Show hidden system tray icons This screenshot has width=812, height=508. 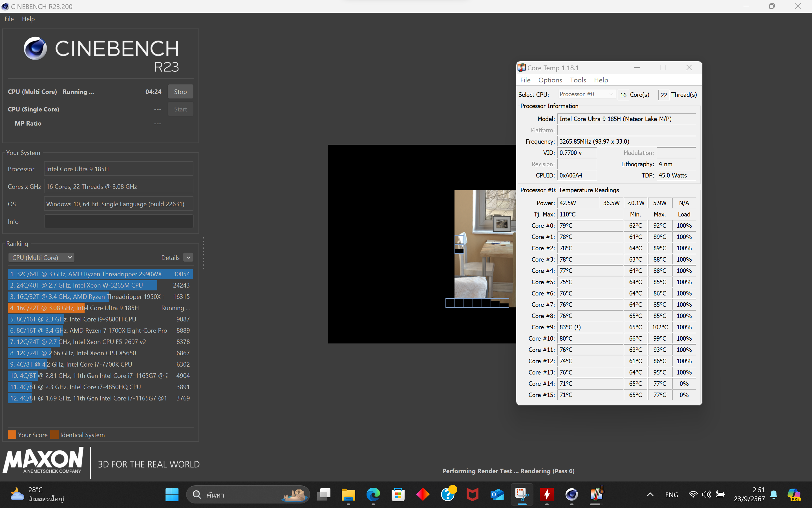[650, 494]
